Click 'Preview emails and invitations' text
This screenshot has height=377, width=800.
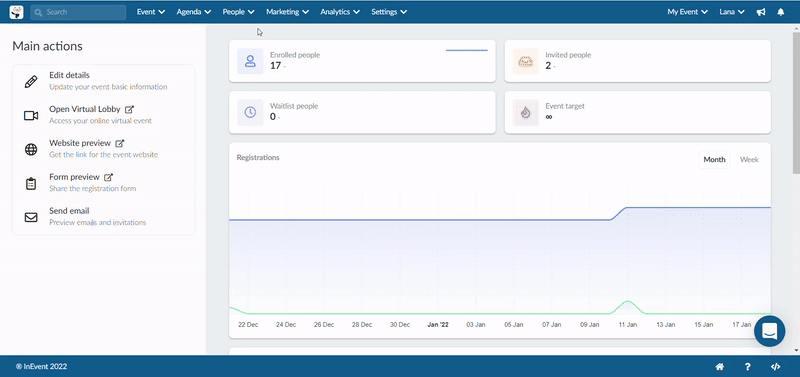coord(97,222)
